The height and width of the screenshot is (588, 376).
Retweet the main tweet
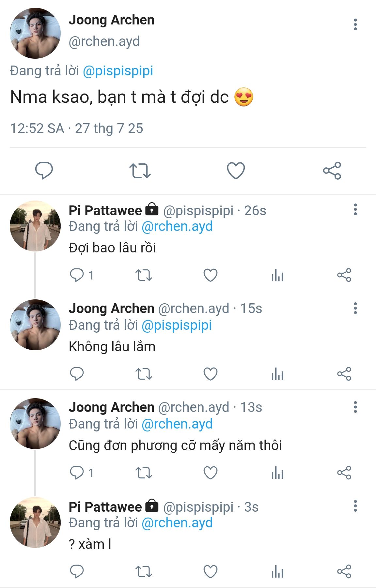140,170
